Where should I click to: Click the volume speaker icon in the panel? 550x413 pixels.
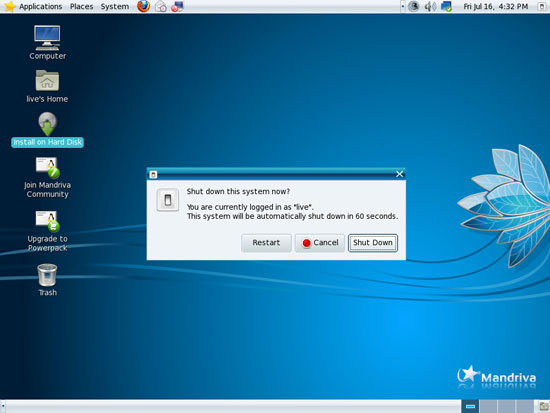pos(430,6)
